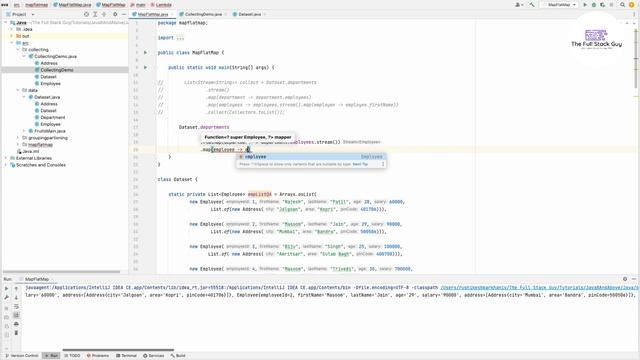Open the Project panel gear options
The width and height of the screenshot is (640, 360).
pos(115,14)
